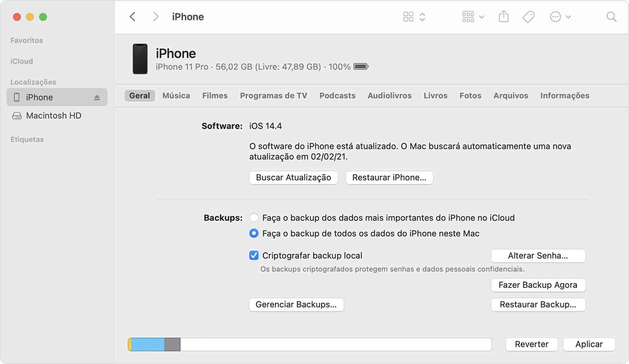Click Buscar Atualização button
This screenshot has height=364, width=629.
click(x=294, y=178)
